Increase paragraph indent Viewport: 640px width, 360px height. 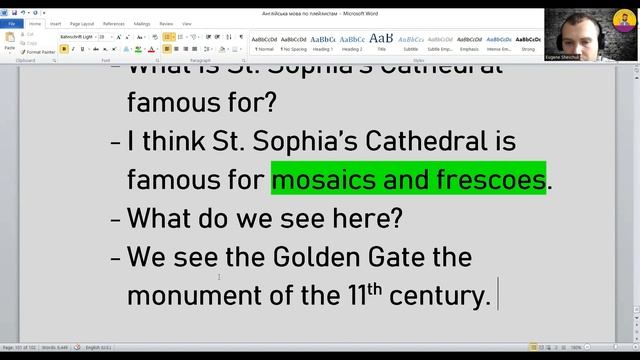coord(218,37)
